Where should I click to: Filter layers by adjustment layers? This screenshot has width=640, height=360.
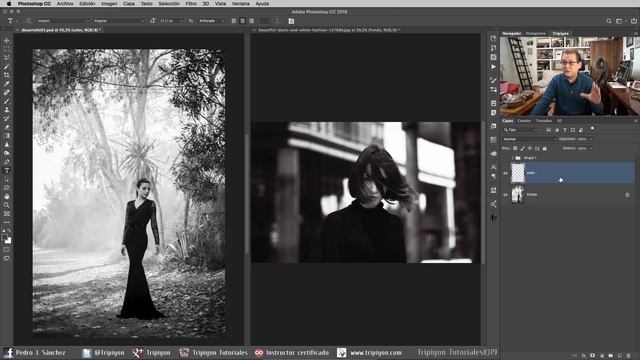(556, 130)
